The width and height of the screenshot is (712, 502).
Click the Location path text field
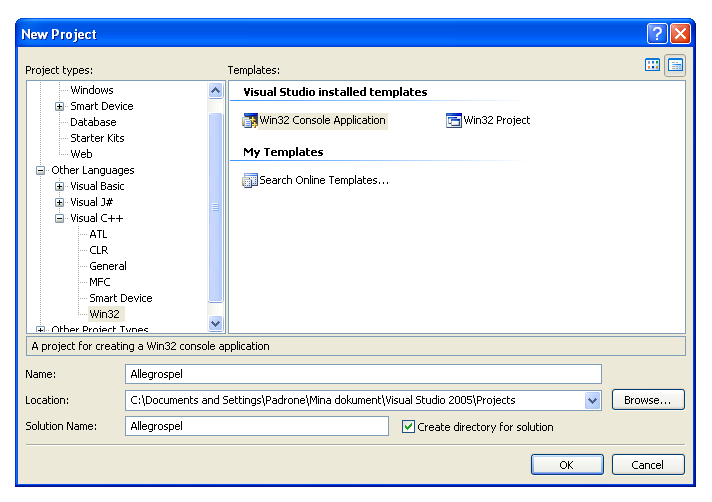coord(355,400)
